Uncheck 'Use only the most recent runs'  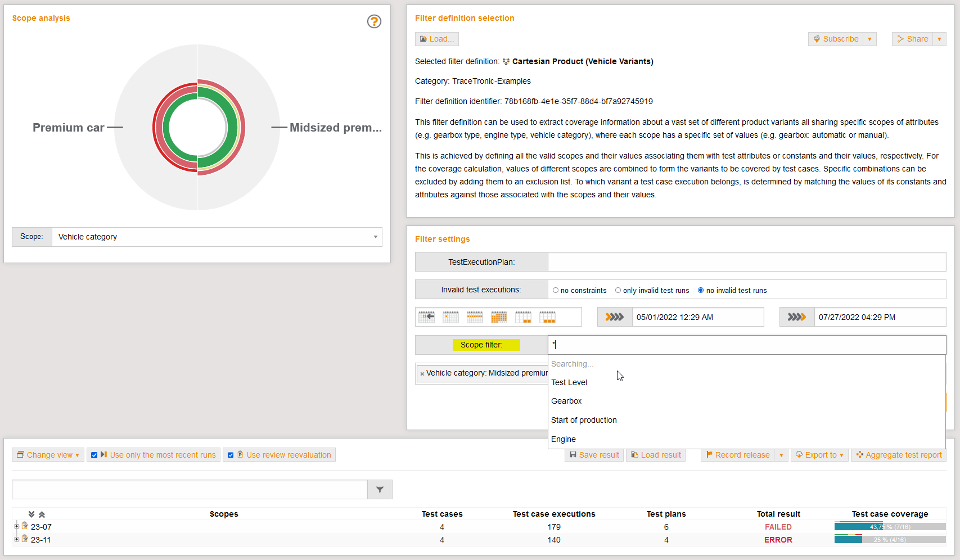[x=94, y=455]
